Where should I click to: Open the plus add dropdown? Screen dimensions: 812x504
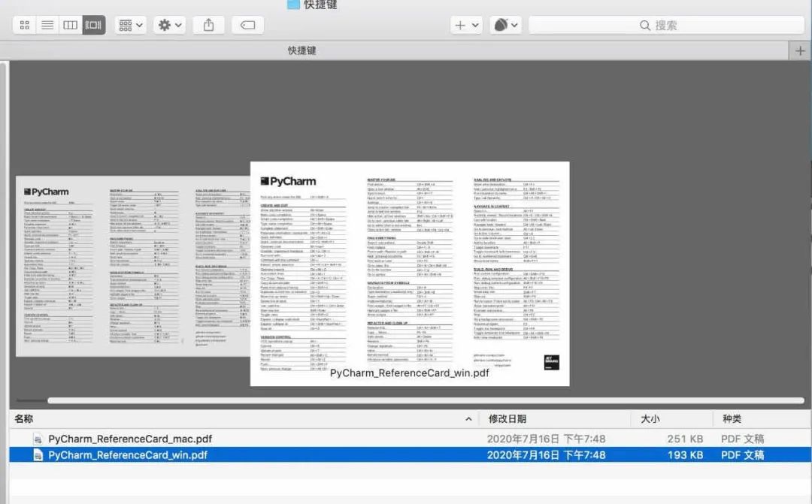point(466,25)
